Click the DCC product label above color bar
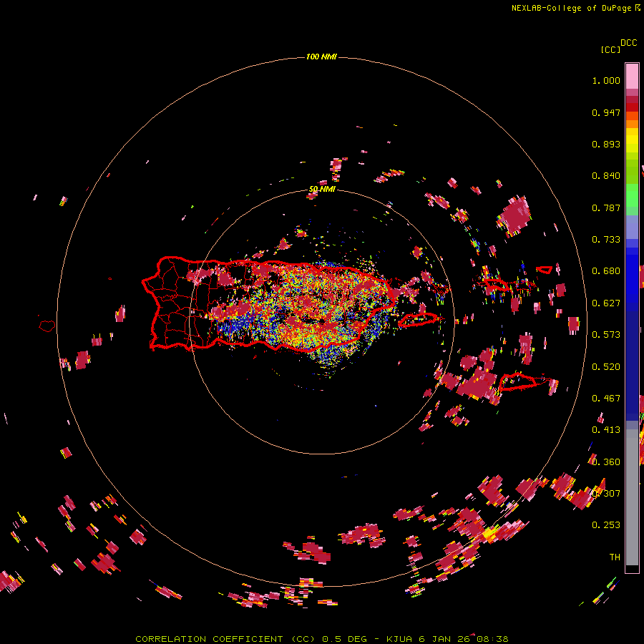 pos(628,43)
